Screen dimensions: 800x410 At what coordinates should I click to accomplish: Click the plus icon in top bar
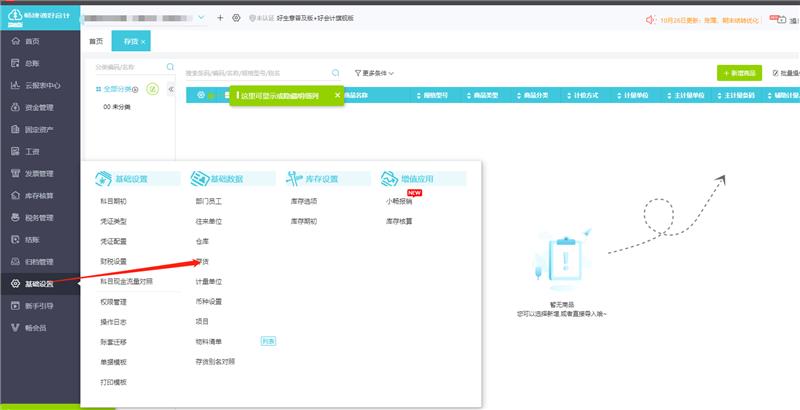pyautogui.click(x=220, y=18)
